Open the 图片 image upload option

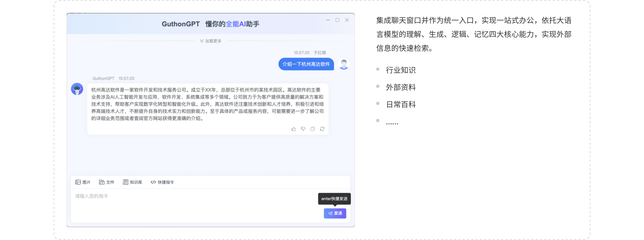click(x=83, y=182)
